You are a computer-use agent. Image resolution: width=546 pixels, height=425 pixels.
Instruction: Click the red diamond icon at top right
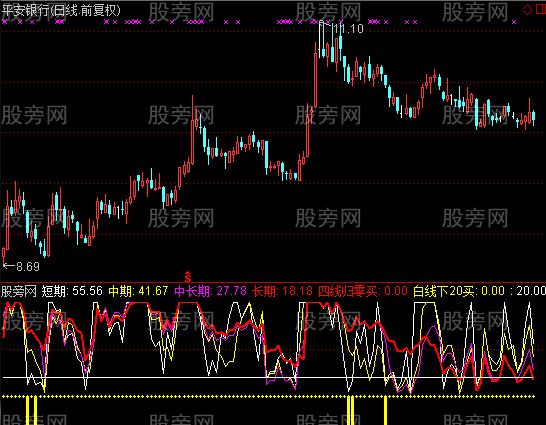point(527,10)
